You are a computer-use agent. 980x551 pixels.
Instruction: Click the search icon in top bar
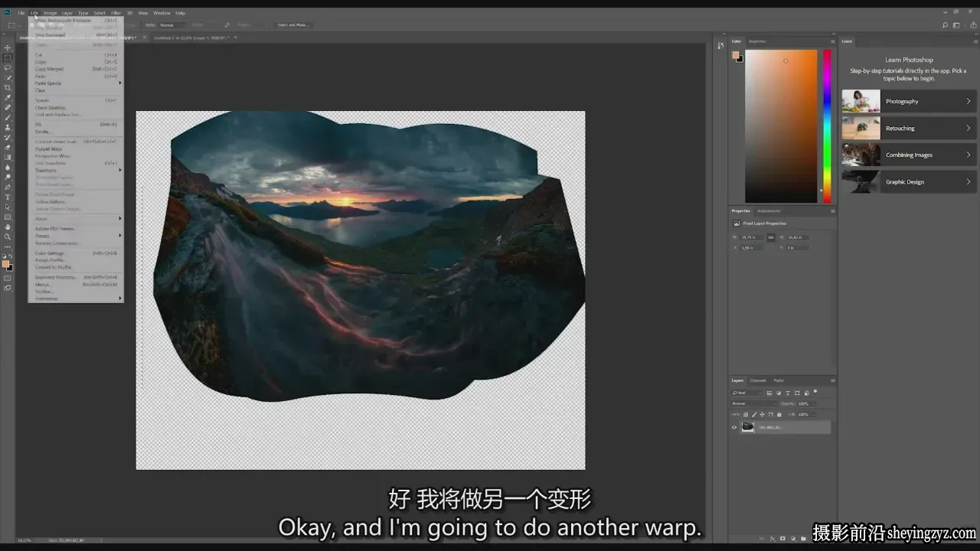point(946,25)
